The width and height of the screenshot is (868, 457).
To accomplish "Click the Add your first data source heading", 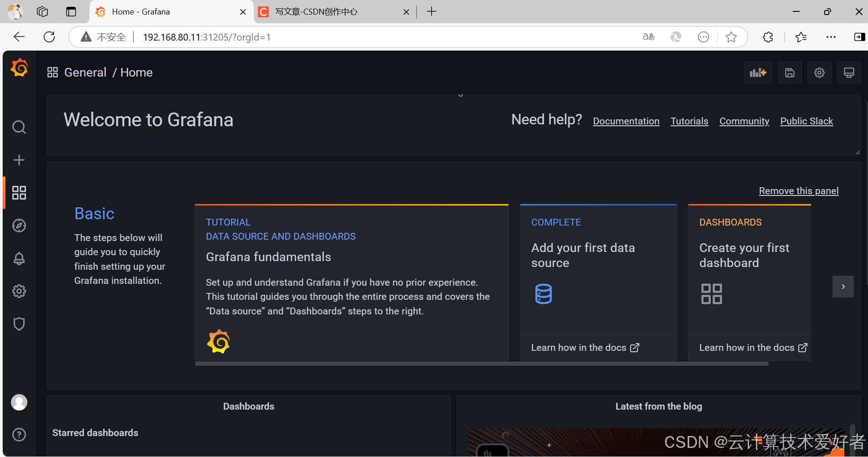I will tap(583, 255).
